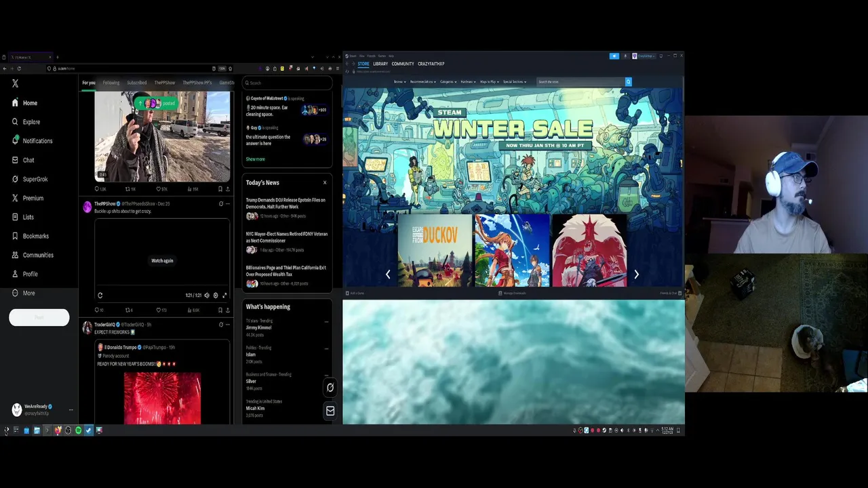Open SuperGrok in X sidebar
Image resolution: width=868 pixels, height=488 pixels.
30,179
